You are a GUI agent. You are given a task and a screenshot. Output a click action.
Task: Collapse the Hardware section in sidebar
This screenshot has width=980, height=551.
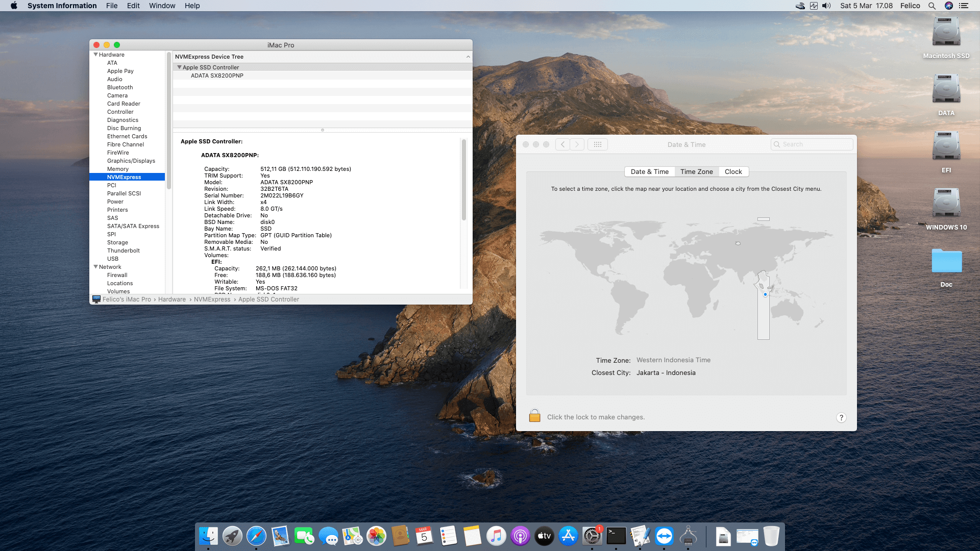pyautogui.click(x=95, y=55)
